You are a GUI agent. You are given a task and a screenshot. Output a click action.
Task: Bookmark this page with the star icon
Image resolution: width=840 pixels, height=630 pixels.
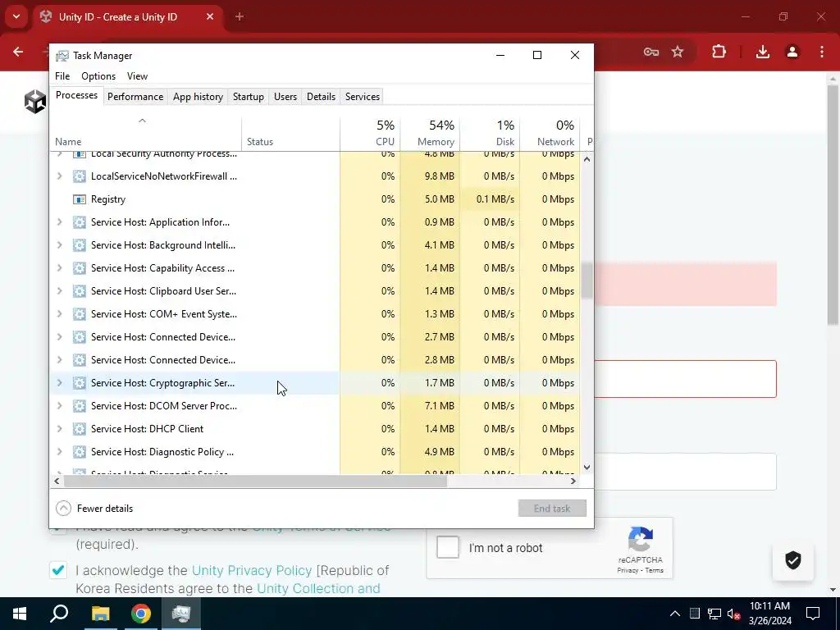[678, 52]
